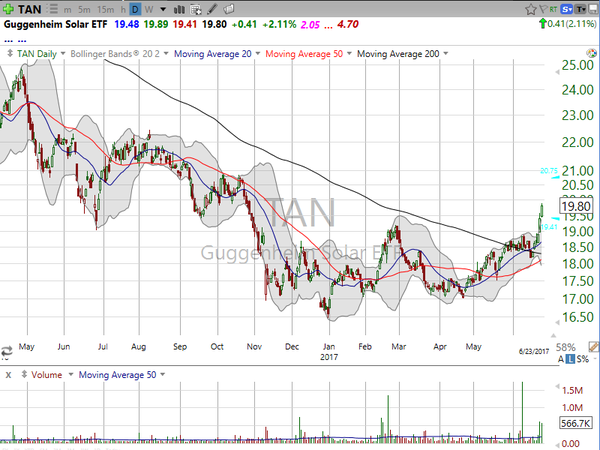
Task: Click the add indicator icon
Action: (x=196, y=9)
